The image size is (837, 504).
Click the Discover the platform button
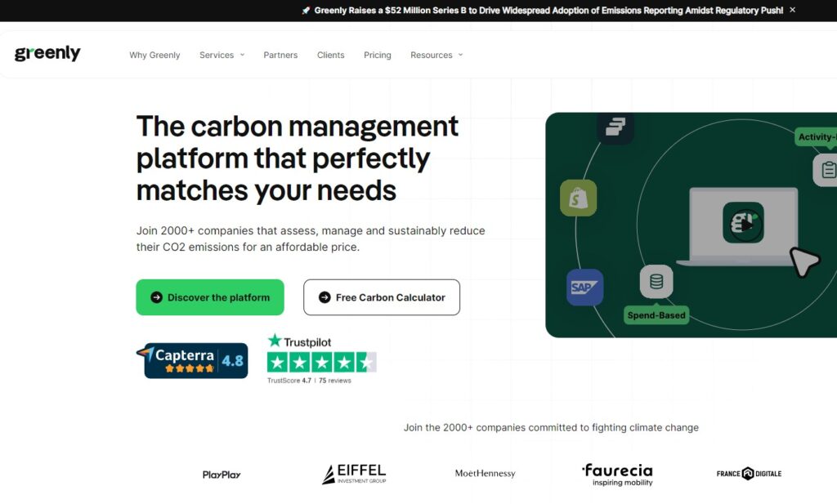click(x=210, y=297)
